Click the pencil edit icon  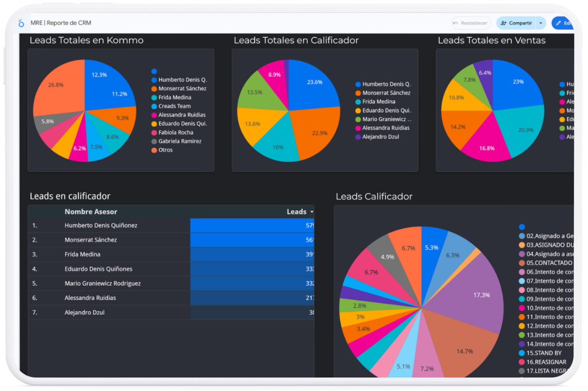pyautogui.click(x=558, y=23)
